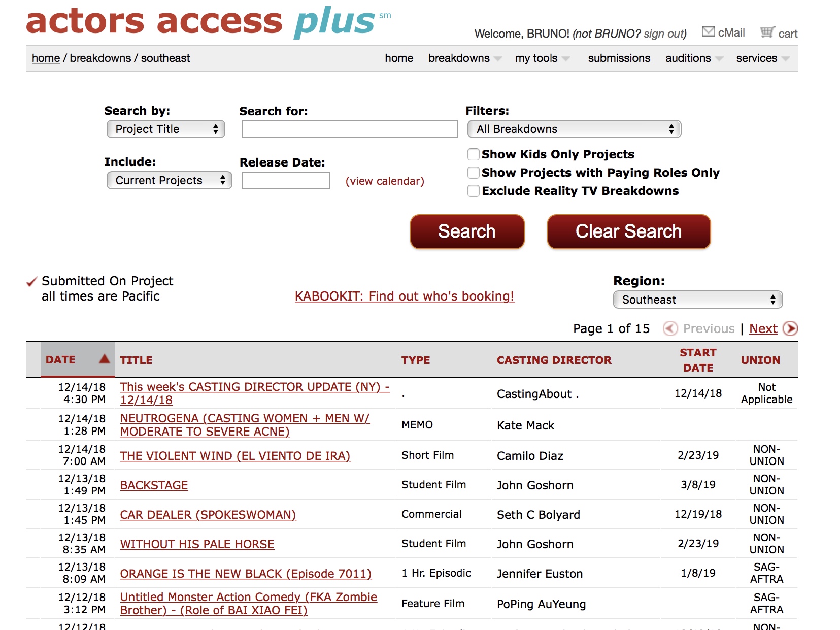Screen dimensions: 840x630
Task: Click the Clear Search button
Action: (x=628, y=231)
